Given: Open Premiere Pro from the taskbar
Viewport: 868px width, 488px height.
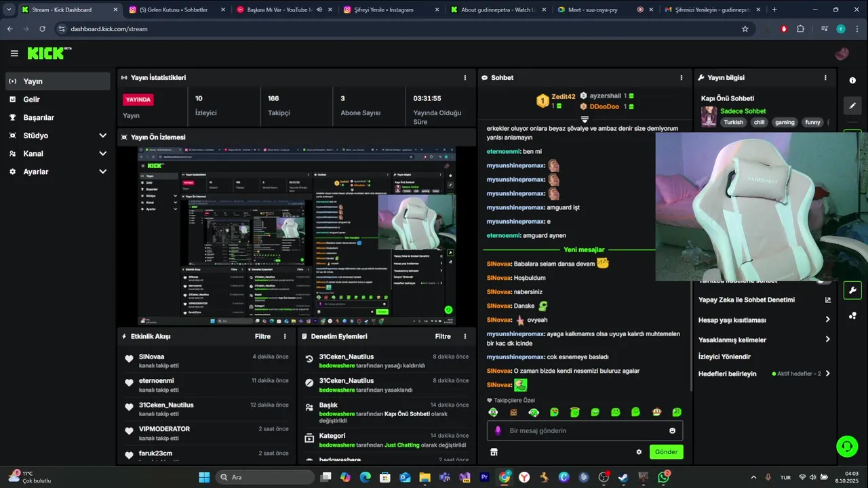Looking at the screenshot, I should click(x=484, y=477).
